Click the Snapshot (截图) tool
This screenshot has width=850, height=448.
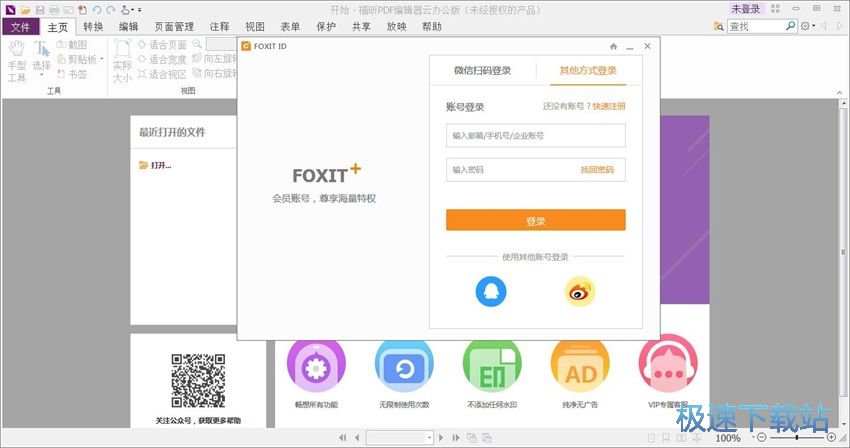point(72,44)
